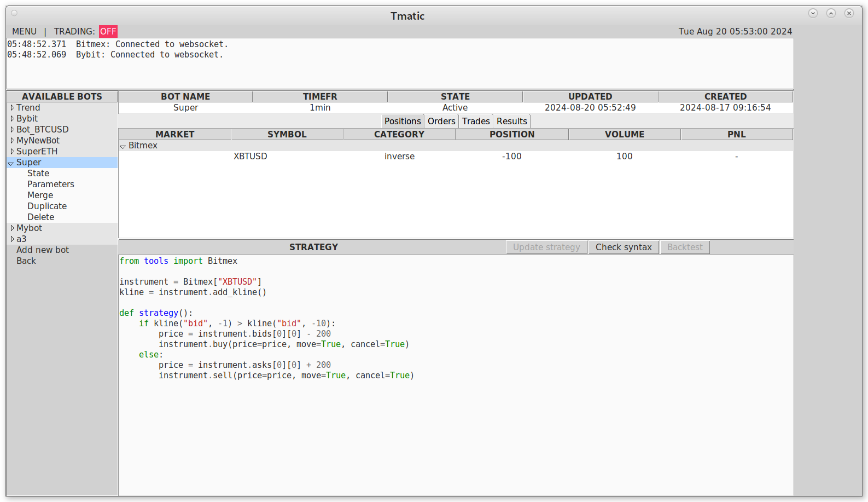Viewport: 868px width, 502px height.
Task: Click the Check syntax button
Action: [624, 247]
